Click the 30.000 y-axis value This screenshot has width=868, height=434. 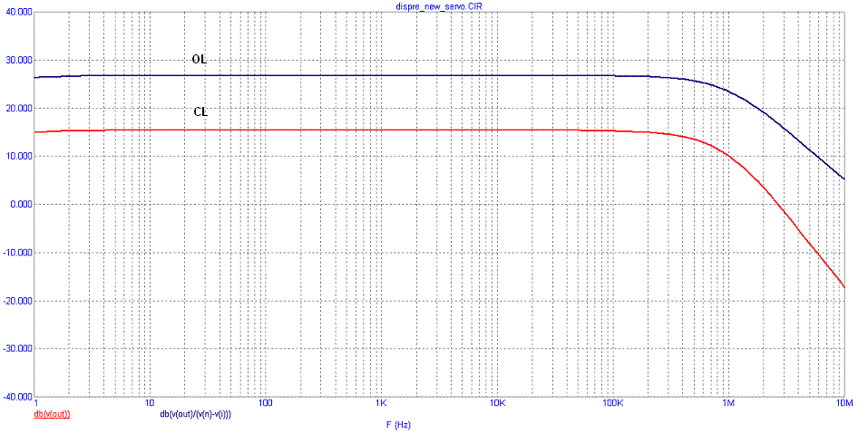(x=21, y=61)
